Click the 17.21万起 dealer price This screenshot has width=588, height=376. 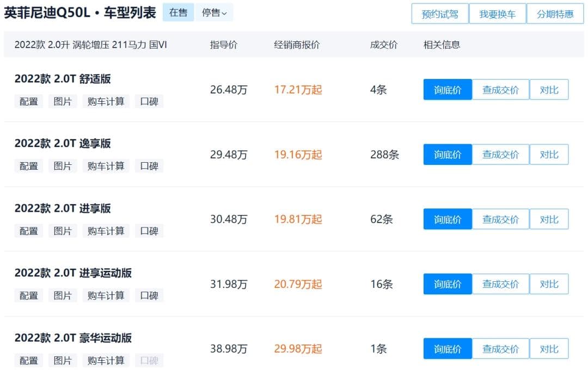(298, 90)
